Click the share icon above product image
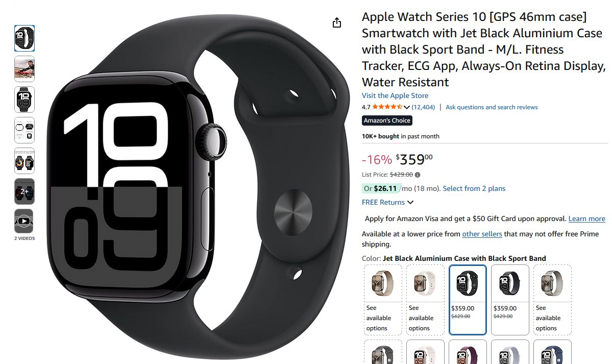The height and width of the screenshot is (364, 612). tap(337, 23)
